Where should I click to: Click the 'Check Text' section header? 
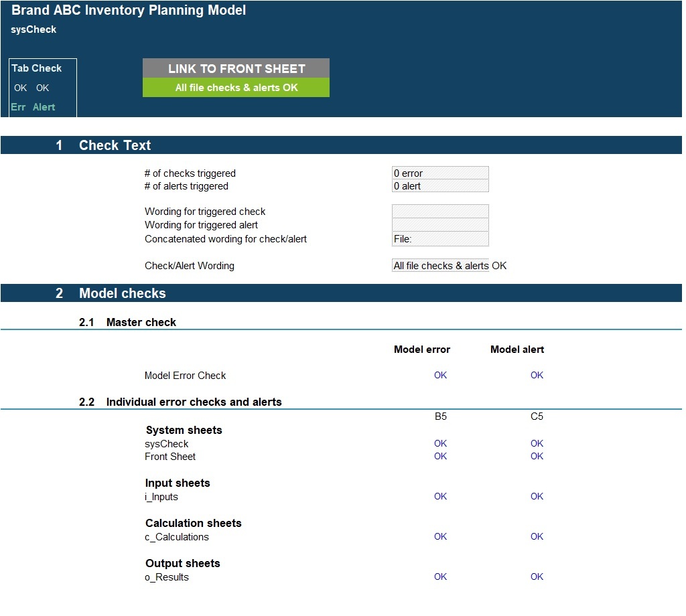tap(115, 145)
